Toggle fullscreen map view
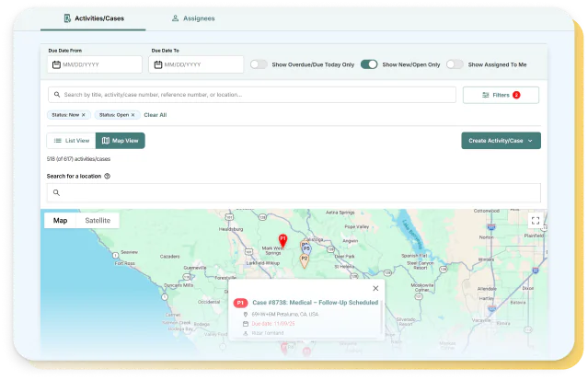 point(536,221)
